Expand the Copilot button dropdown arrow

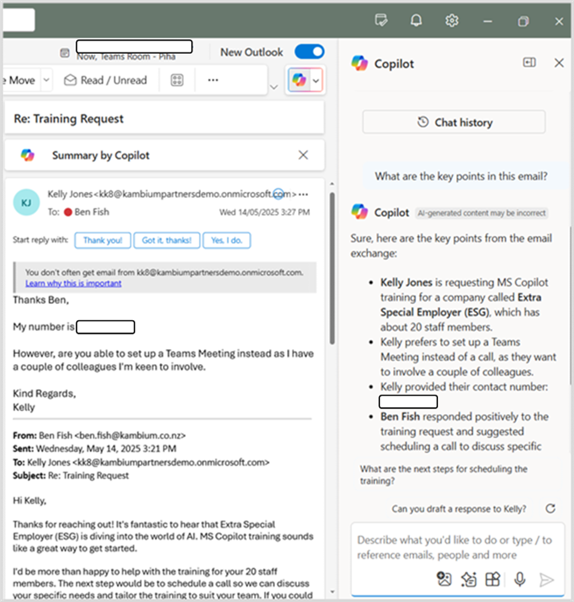click(x=316, y=81)
